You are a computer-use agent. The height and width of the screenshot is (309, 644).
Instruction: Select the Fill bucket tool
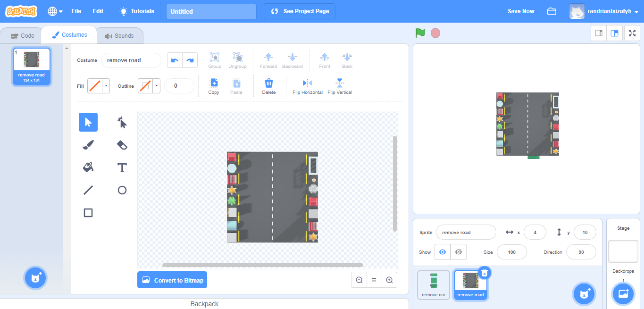[x=88, y=167]
